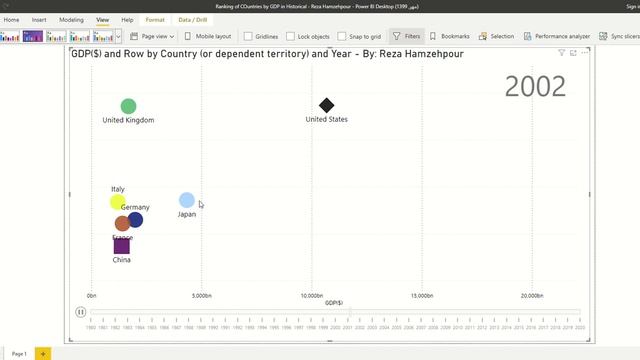Image resolution: width=640 pixels, height=360 pixels.
Task: Toggle the Lock objects checkbox
Action: point(290,36)
